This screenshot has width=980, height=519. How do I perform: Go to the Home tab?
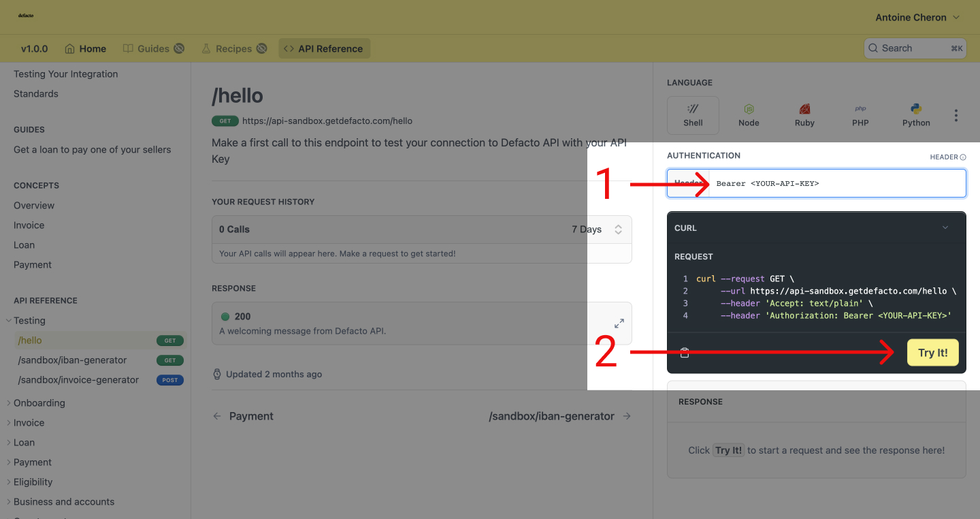tap(86, 48)
